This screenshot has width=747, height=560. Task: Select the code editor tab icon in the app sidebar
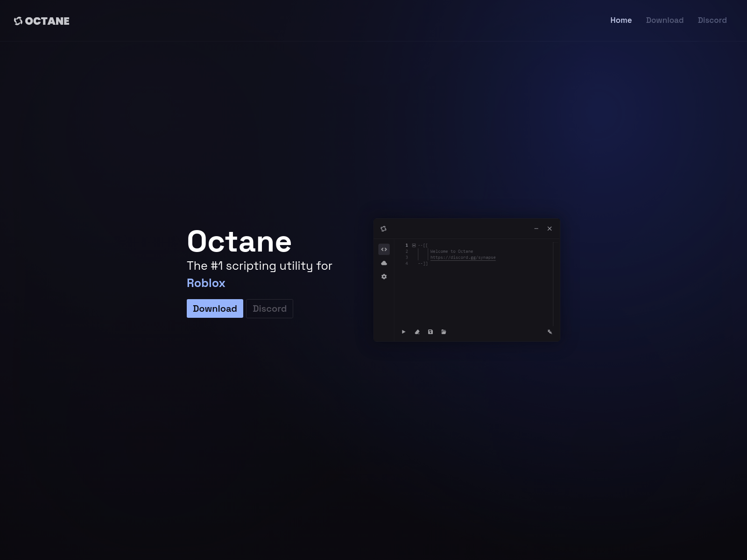384,249
